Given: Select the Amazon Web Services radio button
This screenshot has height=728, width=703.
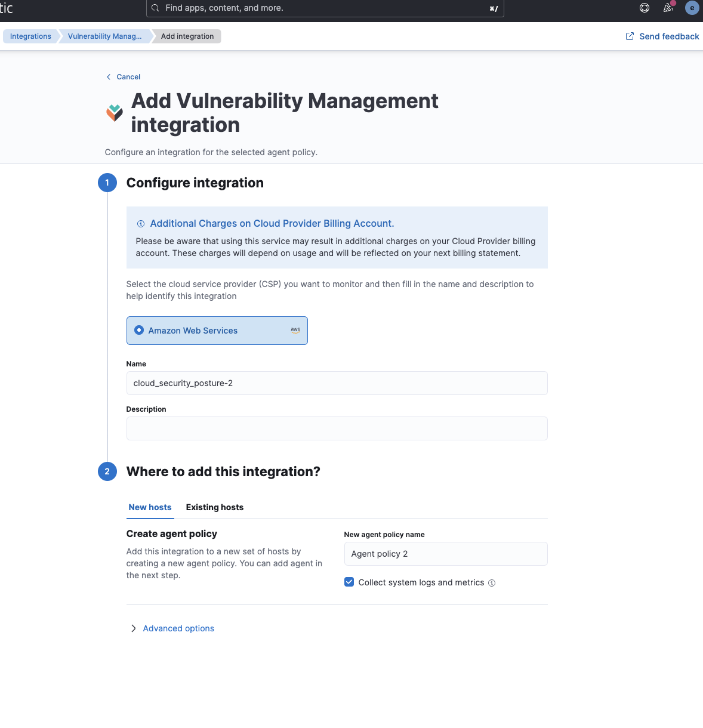Looking at the screenshot, I should (138, 330).
